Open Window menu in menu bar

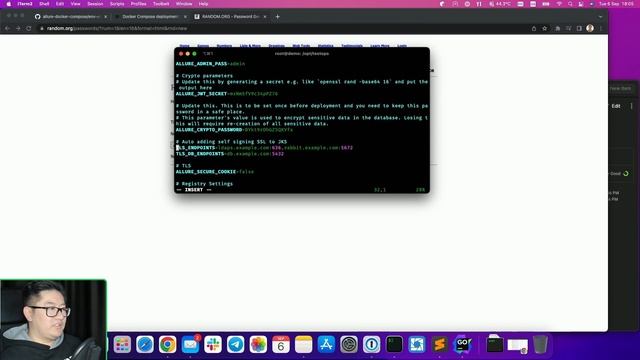click(x=184, y=4)
